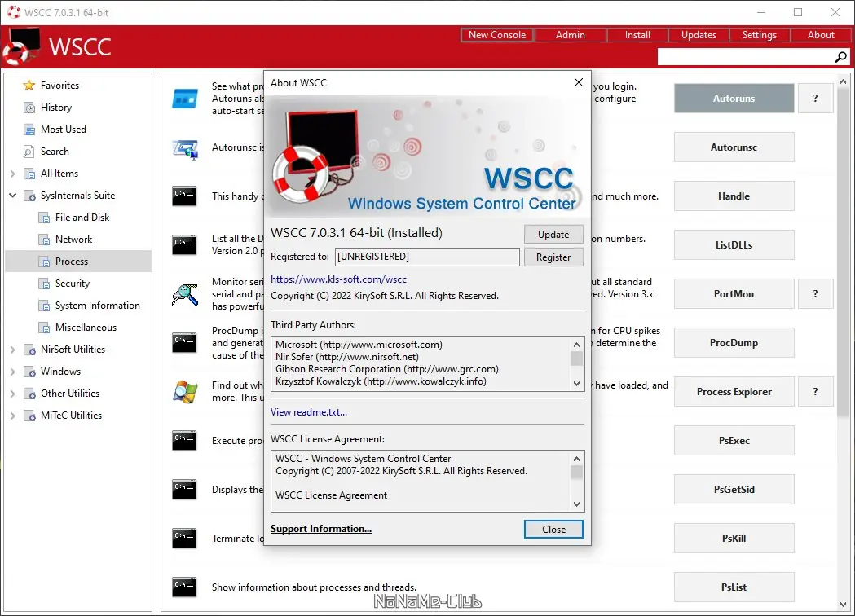Expand the MiTeC Utilities tree node

(x=12, y=416)
